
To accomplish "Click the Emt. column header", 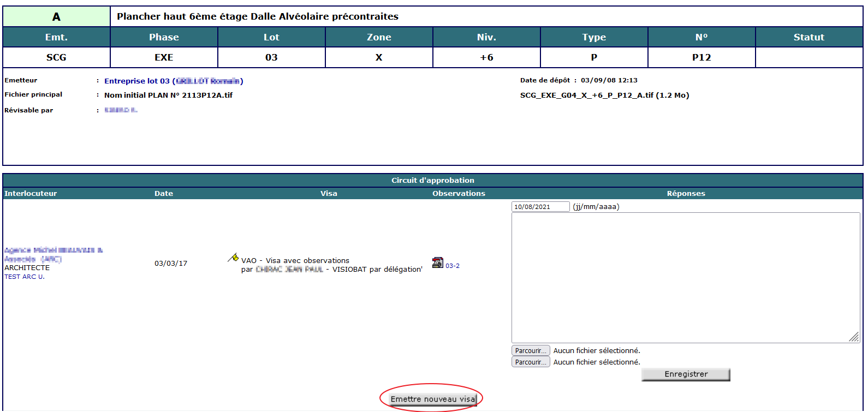I will point(56,37).
